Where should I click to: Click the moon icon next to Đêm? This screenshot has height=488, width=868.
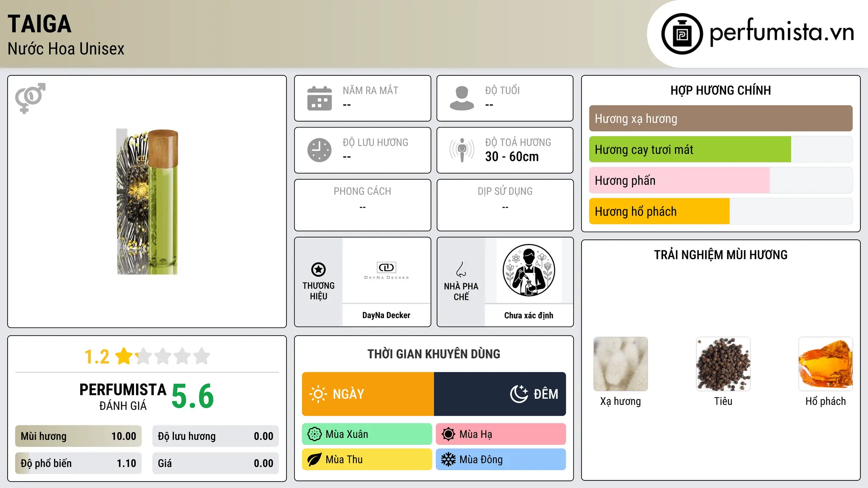coord(519,394)
